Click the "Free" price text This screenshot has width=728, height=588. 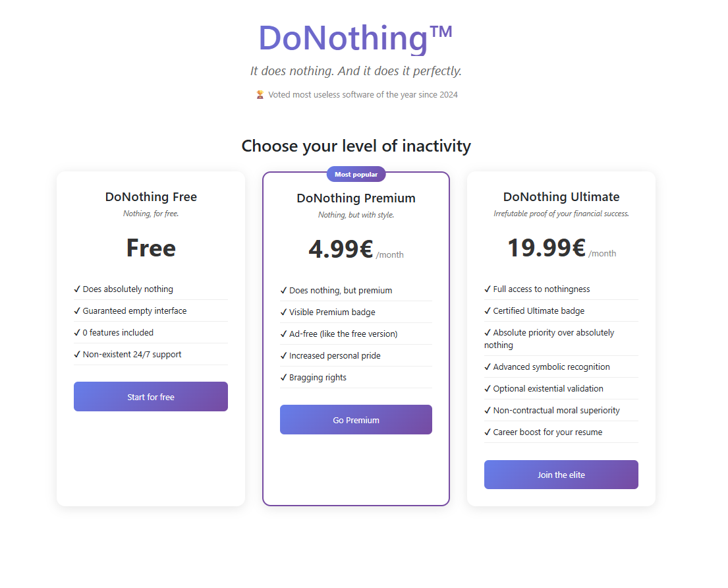coord(150,248)
